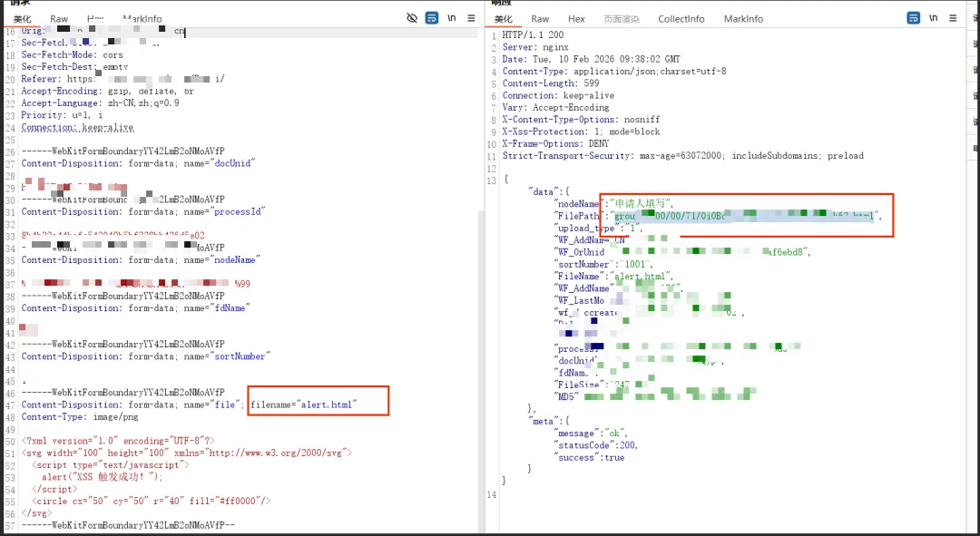Click "nodeName":"申请人填写" JSON line
The height and width of the screenshot is (536, 980).
pyautogui.click(x=613, y=204)
